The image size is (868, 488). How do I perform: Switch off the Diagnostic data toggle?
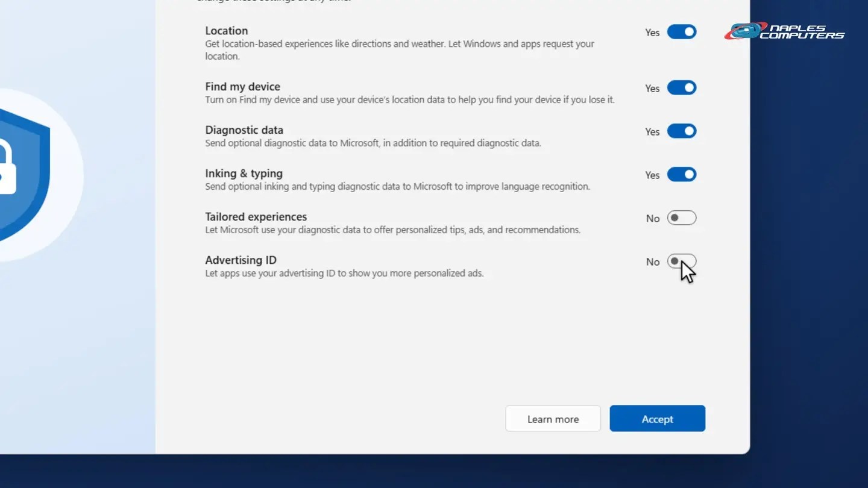(x=682, y=131)
